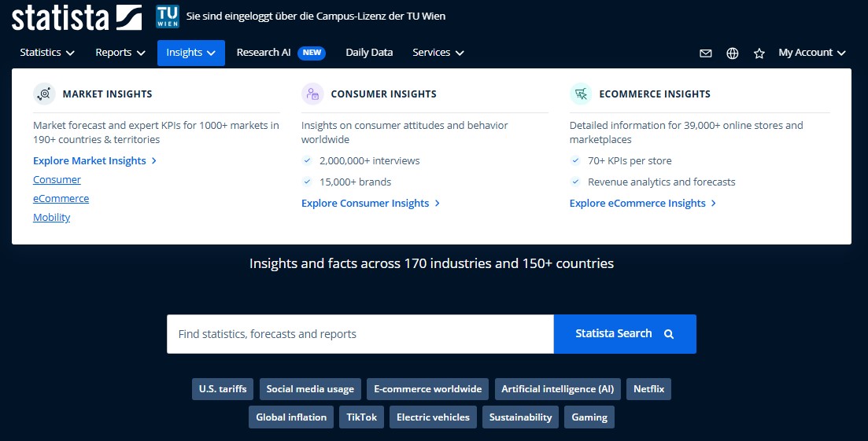The width and height of the screenshot is (868, 441).
Task: Open the CONSUMER INSIGHTS heading
Action: click(x=383, y=94)
